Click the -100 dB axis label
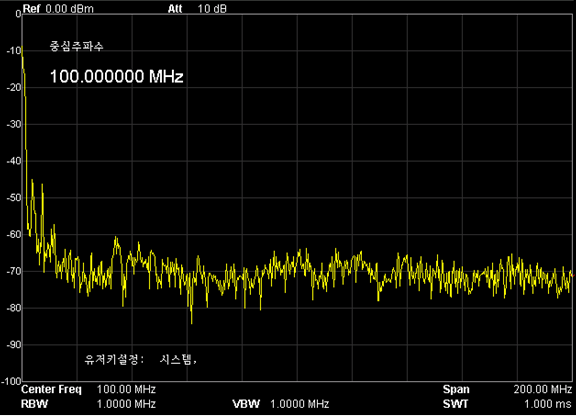The width and height of the screenshot is (576, 416). click(x=12, y=381)
